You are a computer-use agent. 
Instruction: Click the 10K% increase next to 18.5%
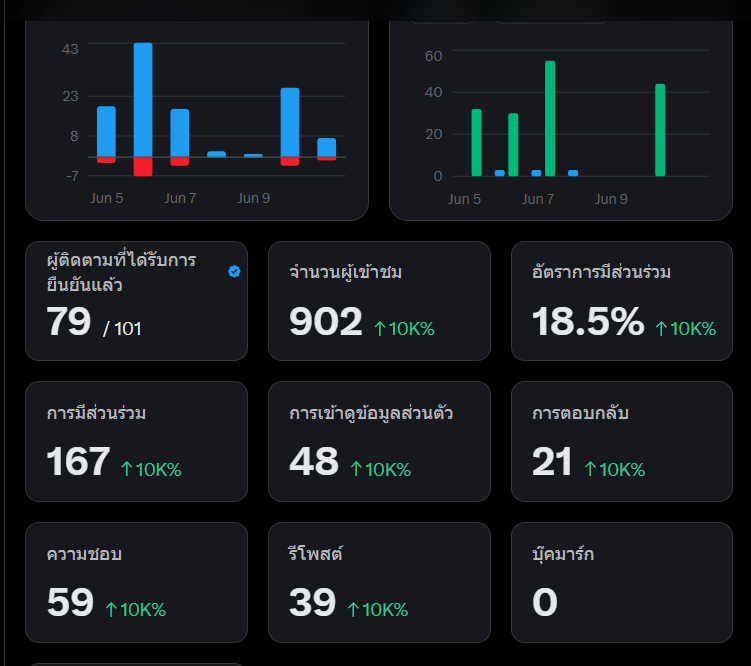coord(686,329)
